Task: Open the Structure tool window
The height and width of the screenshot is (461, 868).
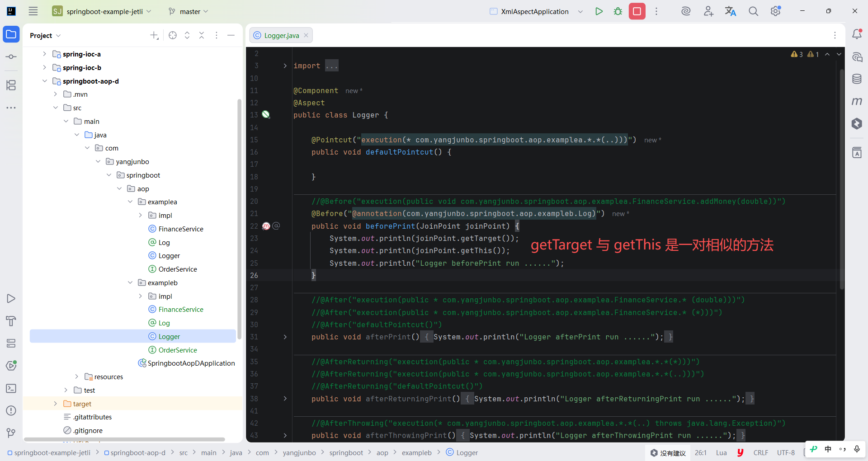Action: point(11,85)
